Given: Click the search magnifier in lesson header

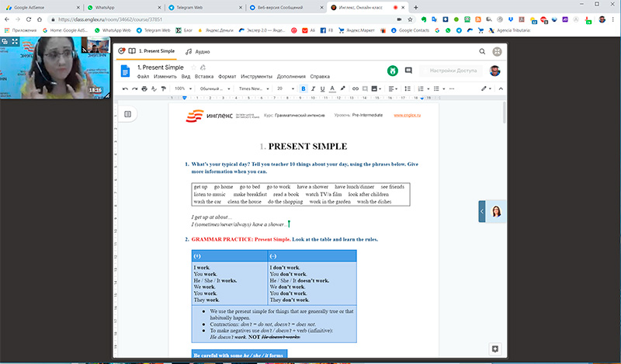Looking at the screenshot, I should click(x=483, y=52).
